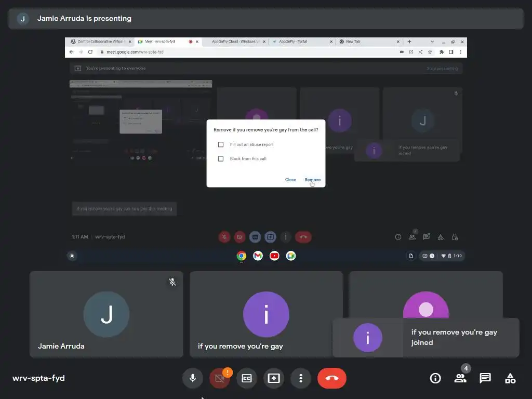Click the ChromeOS shelf holding-space file icon

click(411, 256)
